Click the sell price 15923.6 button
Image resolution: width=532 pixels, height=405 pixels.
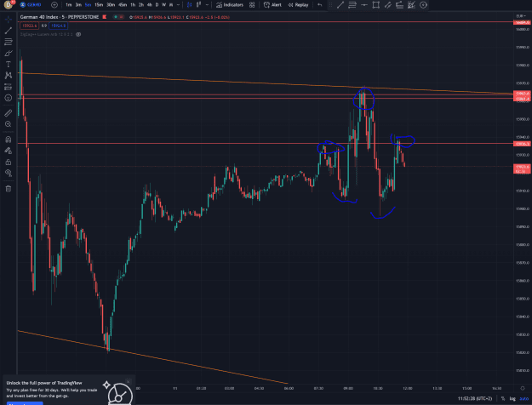pos(29,26)
